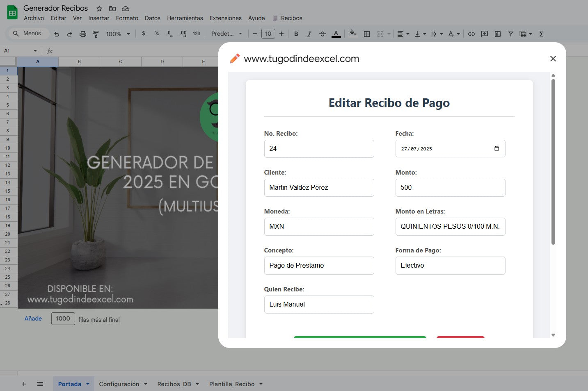Image resolution: width=588 pixels, height=391 pixels.
Task: Toggle bold formatting
Action: tap(296, 34)
